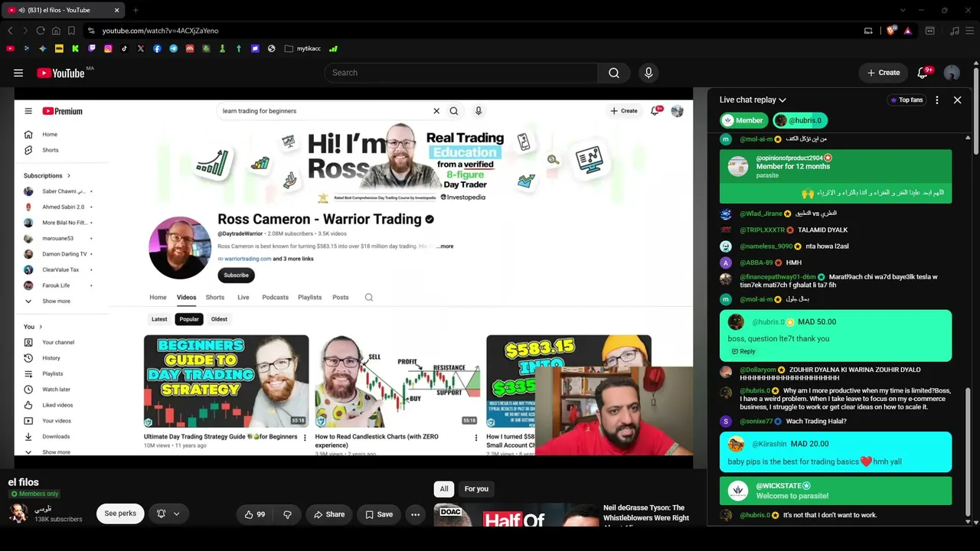The image size is (980, 551).
Task: Close the live chat replay panel
Action: click(x=957, y=100)
